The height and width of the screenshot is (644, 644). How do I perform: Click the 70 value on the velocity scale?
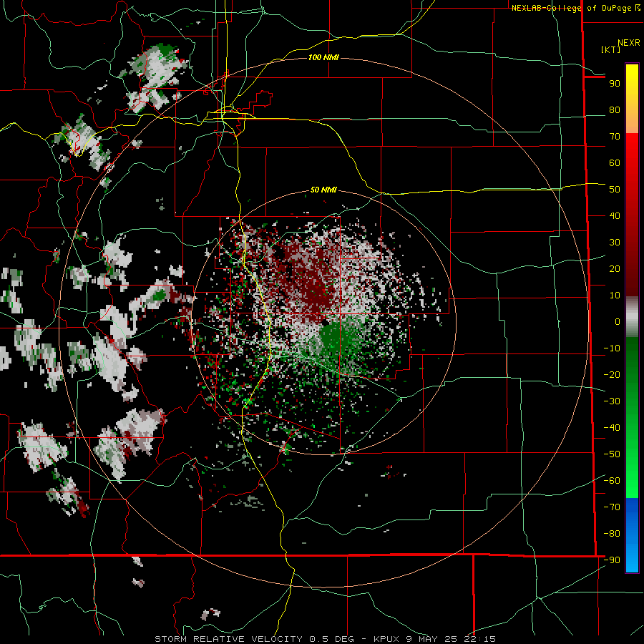tap(615, 137)
